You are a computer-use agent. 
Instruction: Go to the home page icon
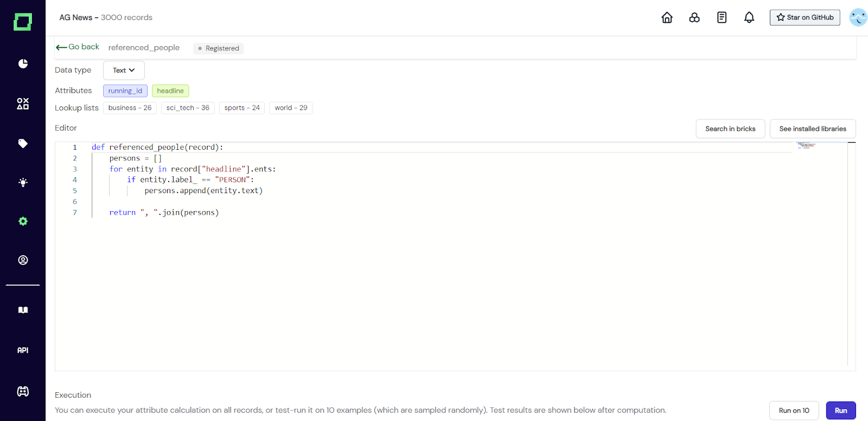667,17
